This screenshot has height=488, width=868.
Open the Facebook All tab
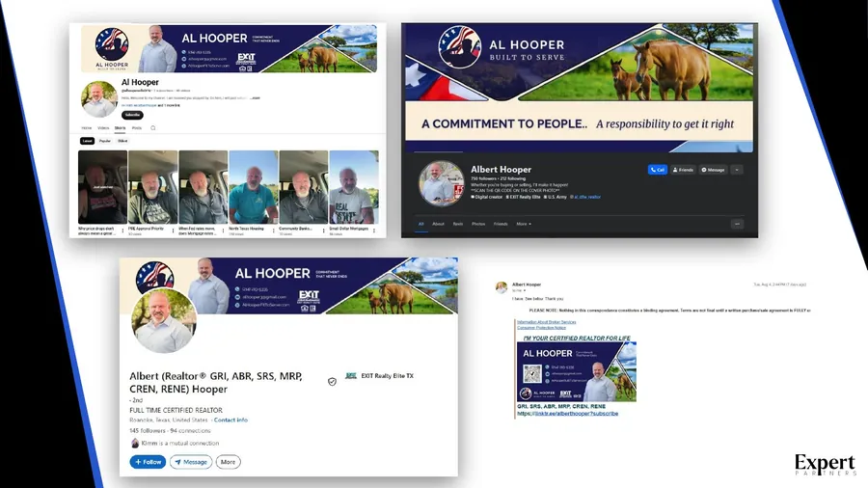click(x=420, y=224)
